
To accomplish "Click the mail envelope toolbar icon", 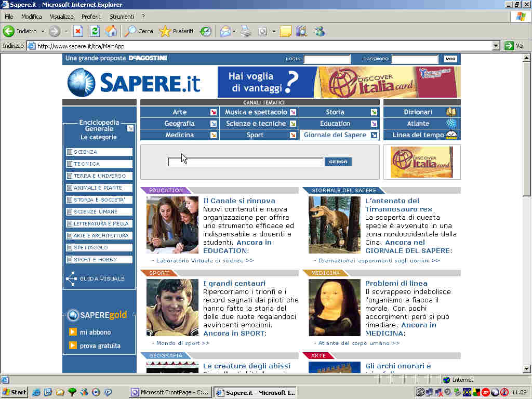I will (225, 31).
